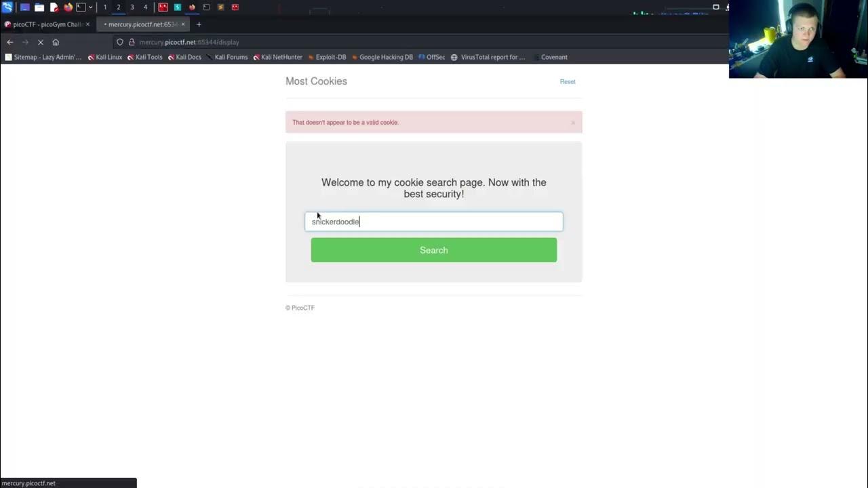Switch to workspace 3
This screenshot has width=868, height=488.
coord(132,7)
